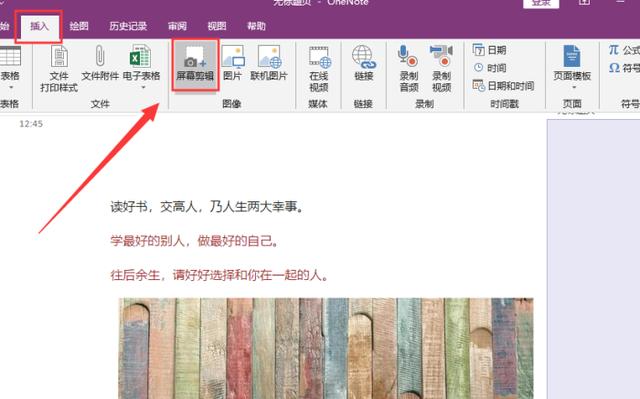Attach a file with 文件附件
Viewport: 640px width, 399px height.
[100, 63]
